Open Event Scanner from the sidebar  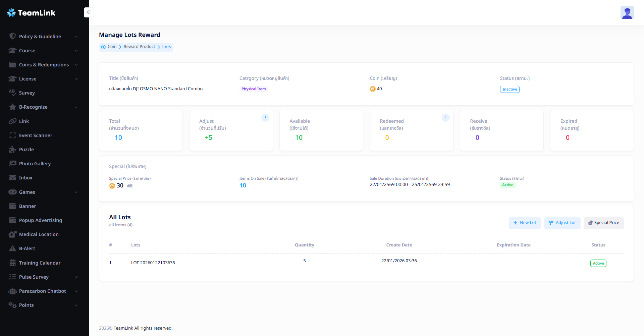36,135
